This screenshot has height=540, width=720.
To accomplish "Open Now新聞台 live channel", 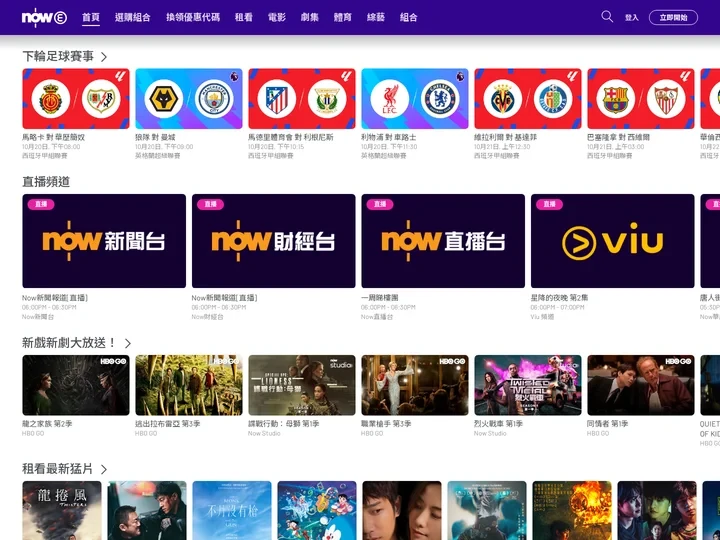I will [104, 241].
